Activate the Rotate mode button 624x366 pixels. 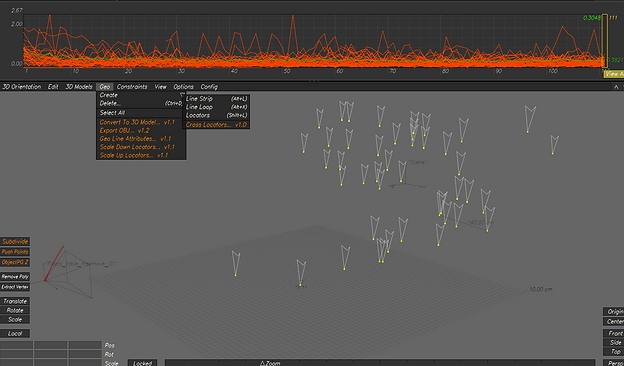[15, 310]
